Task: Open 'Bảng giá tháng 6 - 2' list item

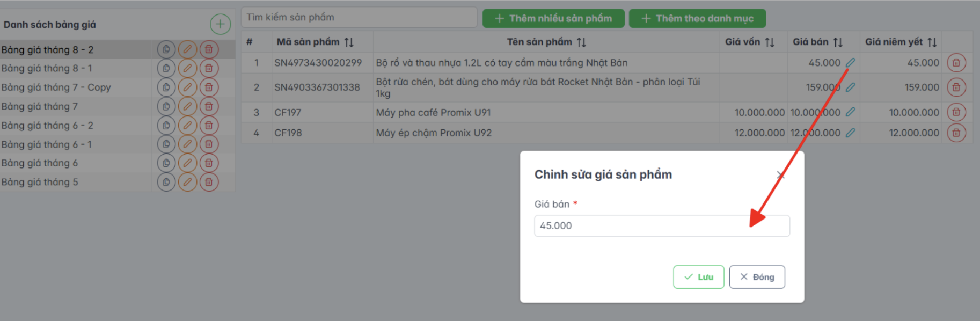Action: [x=47, y=125]
